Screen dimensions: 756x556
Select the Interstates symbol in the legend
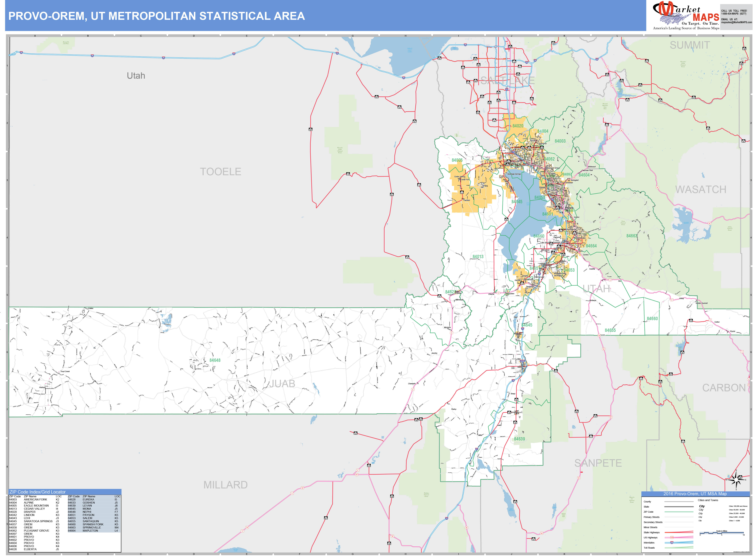point(679,542)
